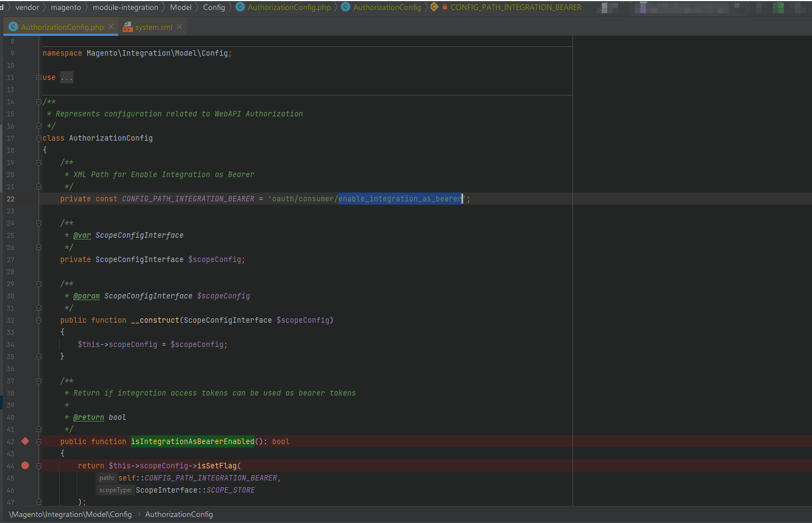The image size is (812, 523).
Task: Fold the Return doc comment at line 37
Action: click(x=39, y=381)
